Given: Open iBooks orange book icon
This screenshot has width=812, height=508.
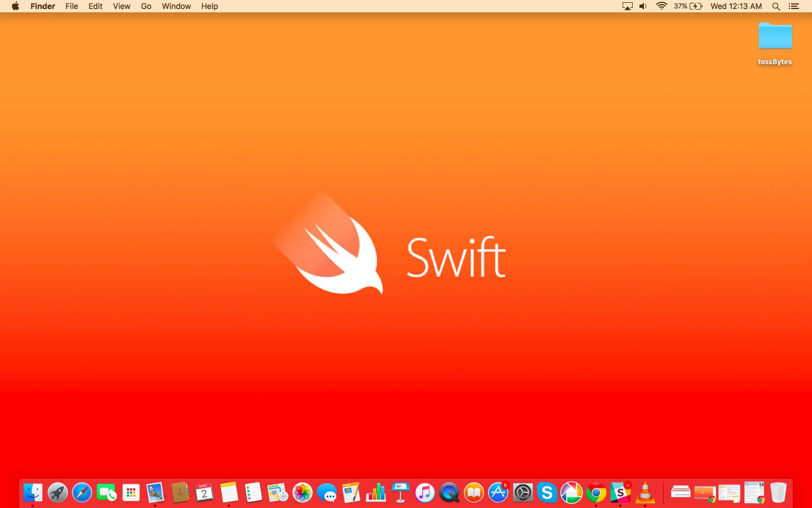Looking at the screenshot, I should [x=474, y=493].
